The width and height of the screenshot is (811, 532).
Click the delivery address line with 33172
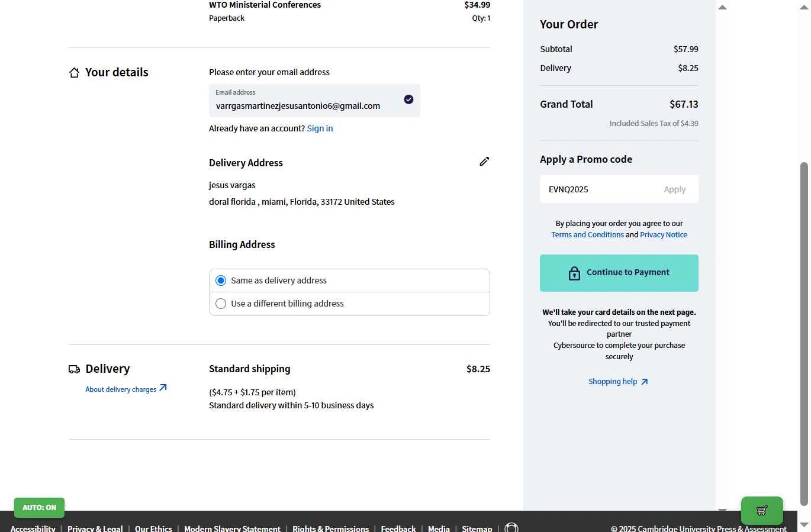click(x=302, y=202)
